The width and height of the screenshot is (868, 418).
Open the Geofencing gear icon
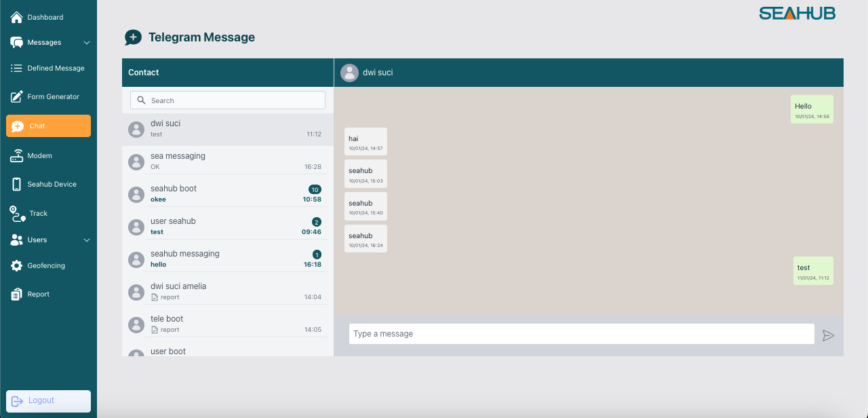coord(17,266)
